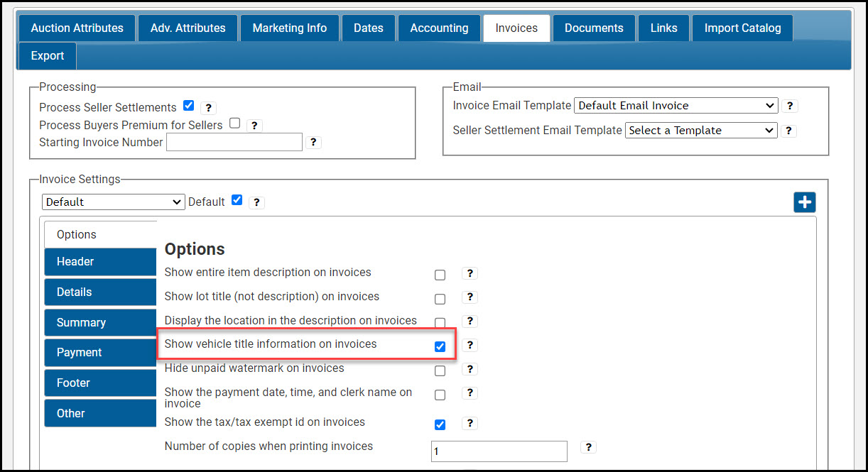Switch to the Adv. Attributes tab
The image size is (868, 472).
pyautogui.click(x=188, y=28)
